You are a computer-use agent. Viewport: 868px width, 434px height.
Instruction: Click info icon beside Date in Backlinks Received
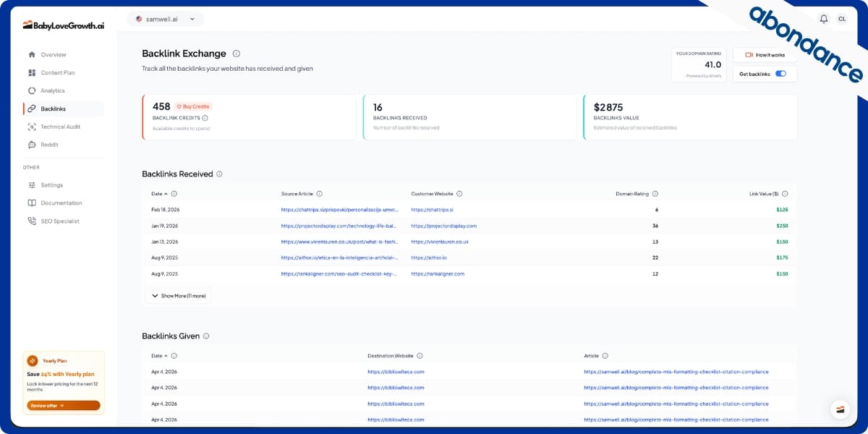(x=174, y=194)
